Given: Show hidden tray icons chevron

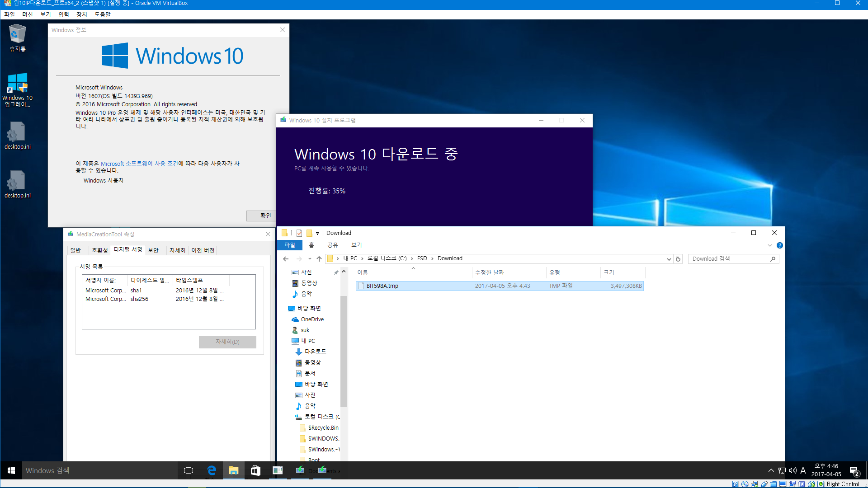Looking at the screenshot, I should [x=771, y=470].
